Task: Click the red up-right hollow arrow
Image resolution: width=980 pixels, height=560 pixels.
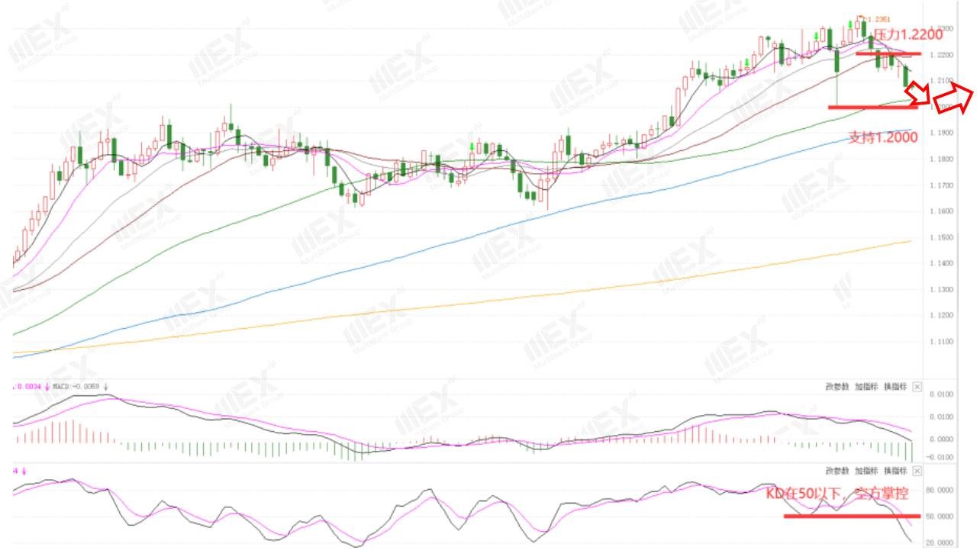Action: tap(955, 99)
